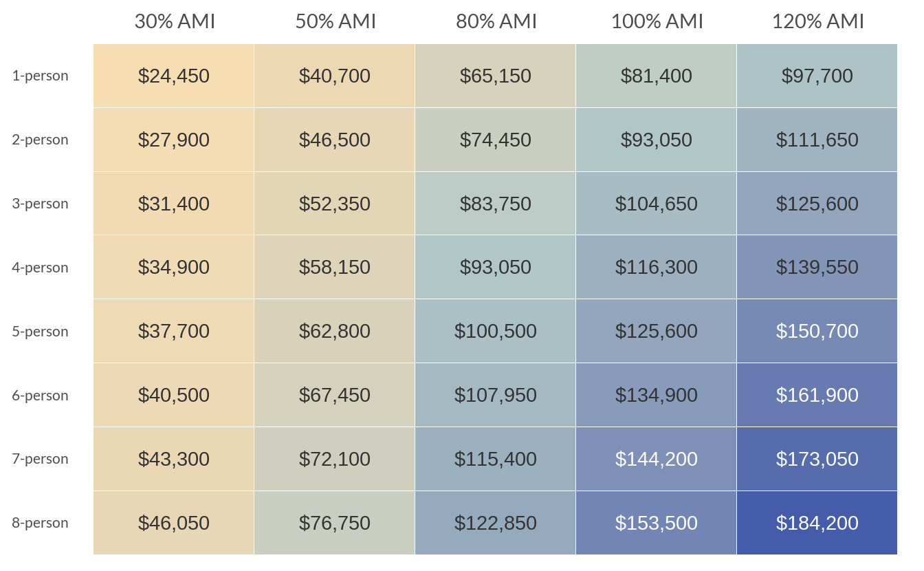The image size is (924, 571).
Task: Click the $144,200 cell
Action: coord(657,459)
